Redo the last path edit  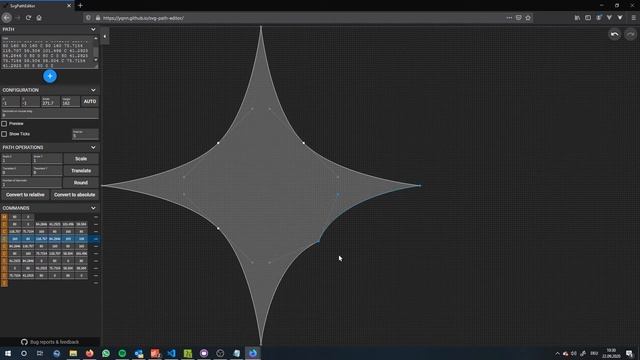631,34
